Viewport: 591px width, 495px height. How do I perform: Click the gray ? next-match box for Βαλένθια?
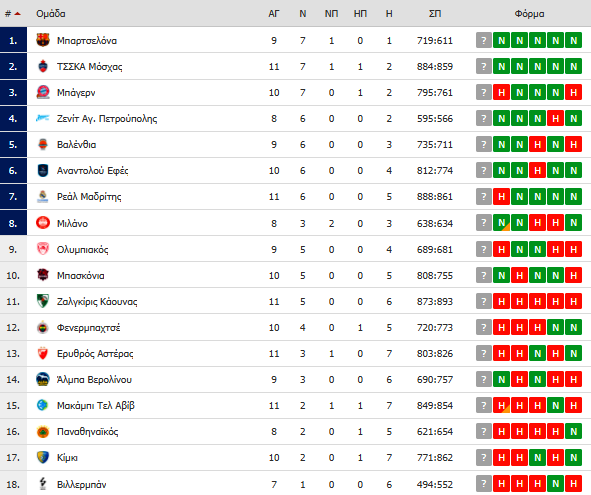484,144
